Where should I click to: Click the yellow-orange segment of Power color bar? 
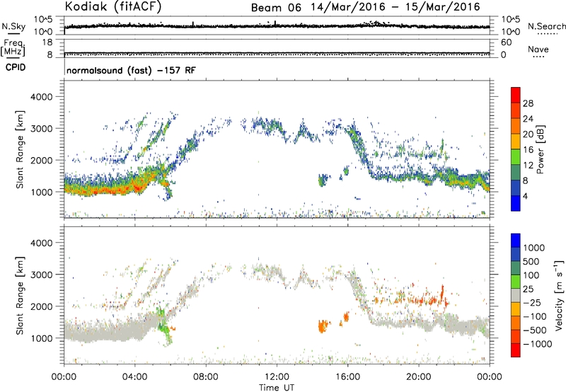pos(516,142)
